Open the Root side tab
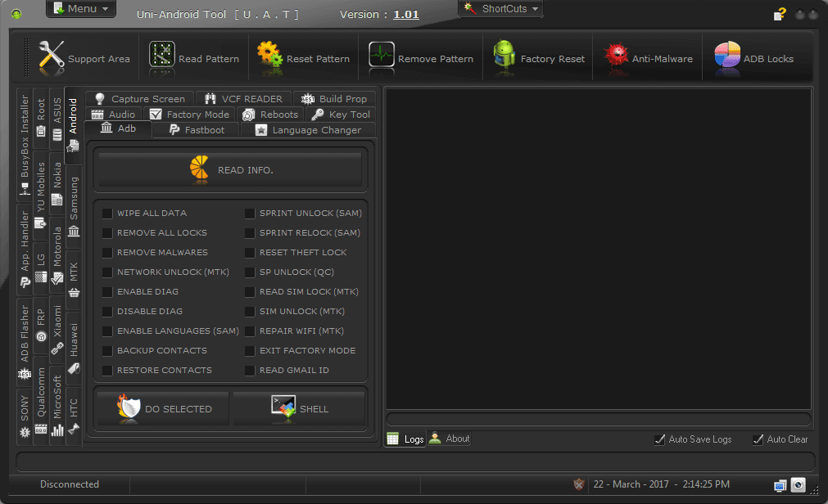The width and height of the screenshot is (828, 504). [41, 118]
